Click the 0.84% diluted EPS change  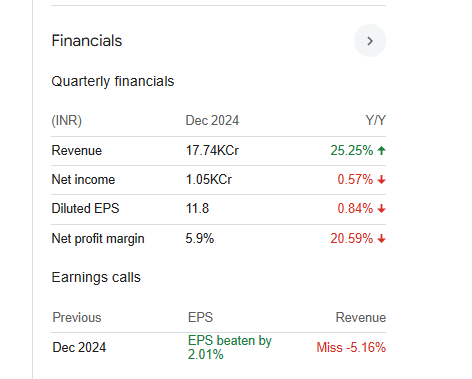pyautogui.click(x=355, y=209)
